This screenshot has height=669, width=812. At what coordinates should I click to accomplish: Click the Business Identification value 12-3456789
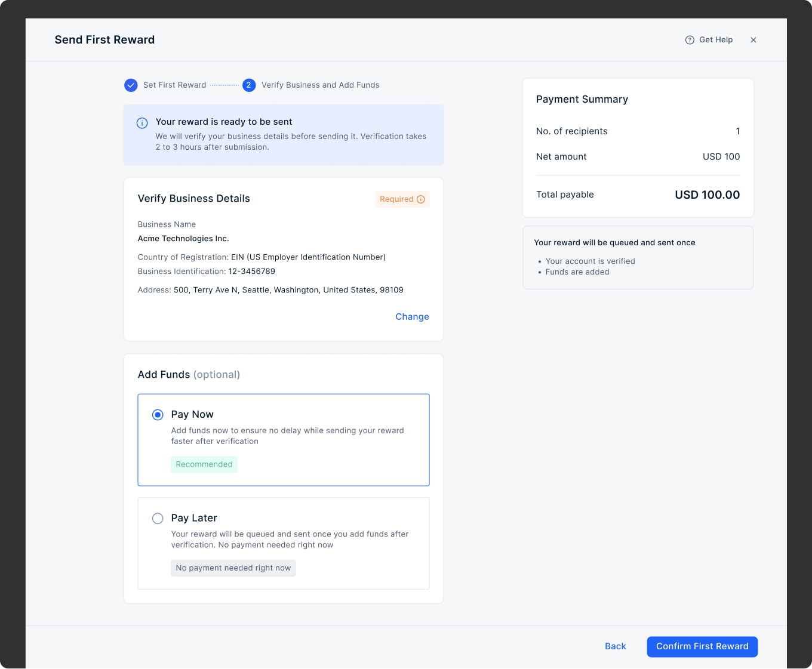(x=252, y=272)
